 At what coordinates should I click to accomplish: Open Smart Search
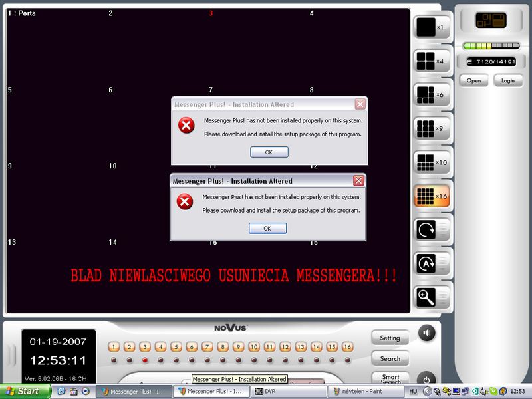tap(390, 378)
